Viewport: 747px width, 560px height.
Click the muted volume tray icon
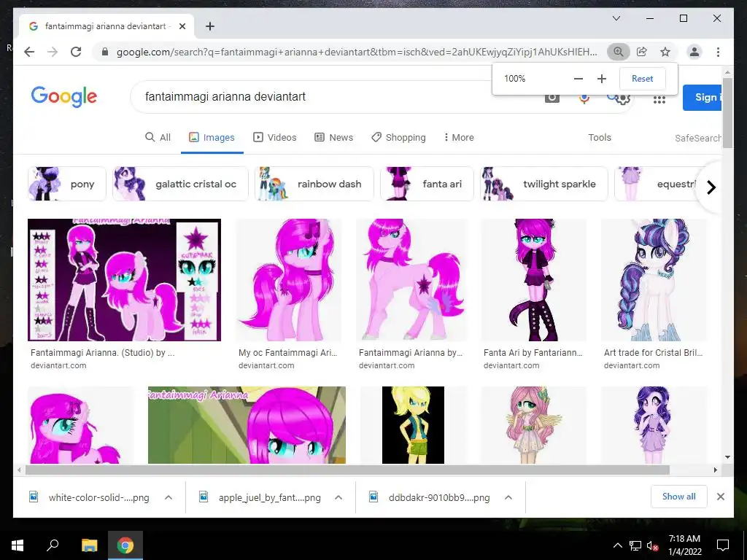click(652, 545)
